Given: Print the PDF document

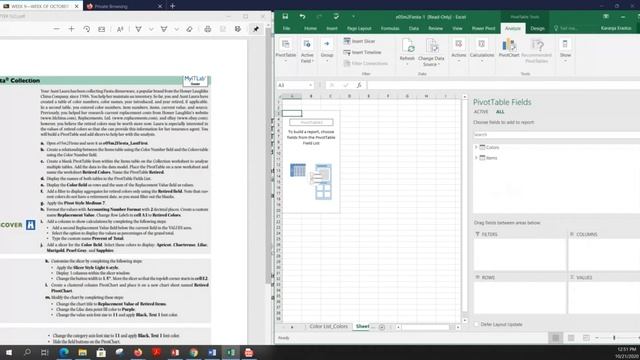Looking at the screenshot, I should [x=208, y=29].
